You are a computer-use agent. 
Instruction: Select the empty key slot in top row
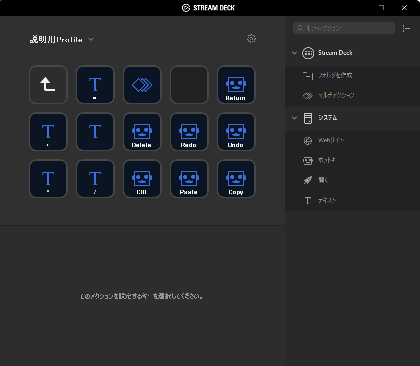(x=189, y=85)
